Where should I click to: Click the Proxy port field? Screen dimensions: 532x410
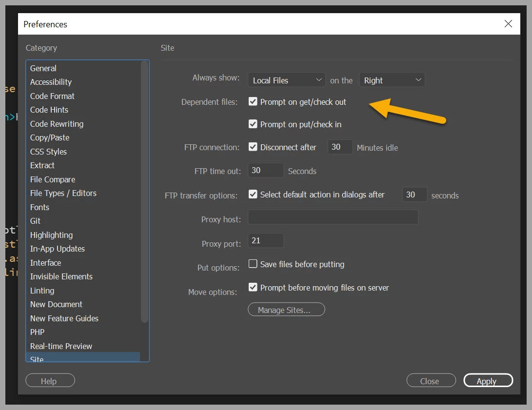click(266, 240)
